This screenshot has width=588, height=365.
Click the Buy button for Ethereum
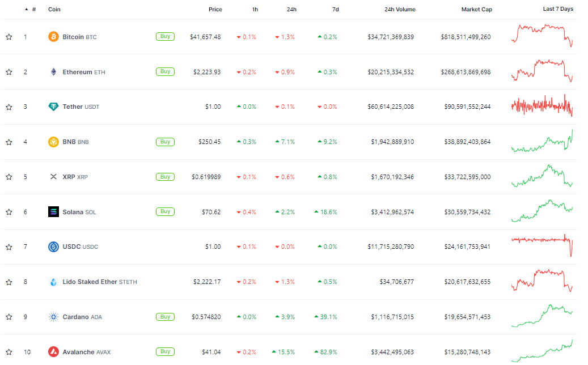pos(165,71)
